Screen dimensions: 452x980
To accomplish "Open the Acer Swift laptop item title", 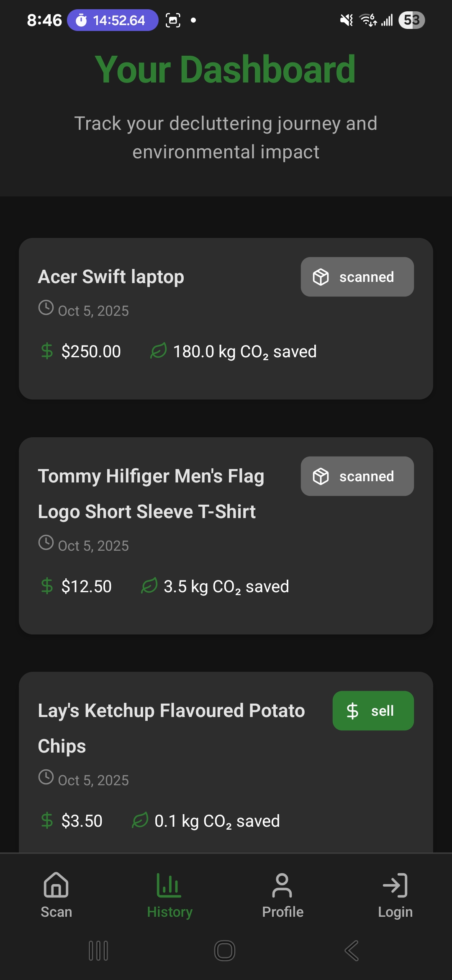I will click(x=111, y=277).
